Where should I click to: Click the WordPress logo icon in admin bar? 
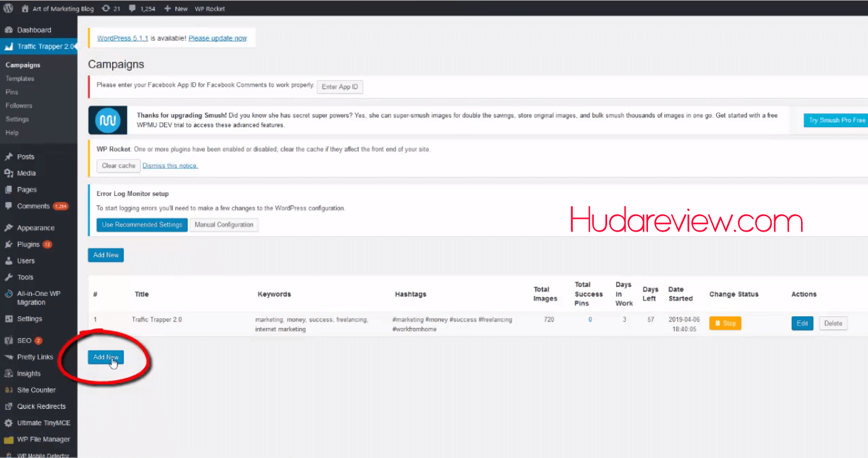[x=8, y=9]
